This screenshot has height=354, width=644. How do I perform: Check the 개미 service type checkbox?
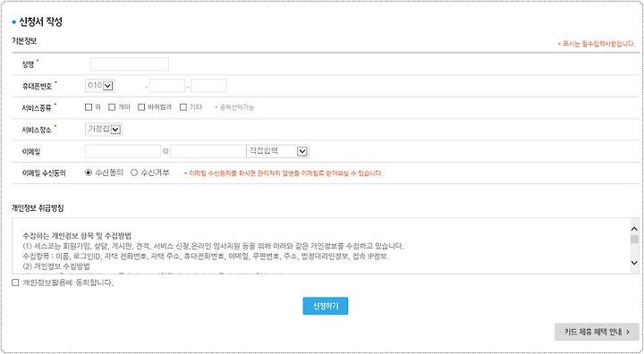[x=112, y=107]
